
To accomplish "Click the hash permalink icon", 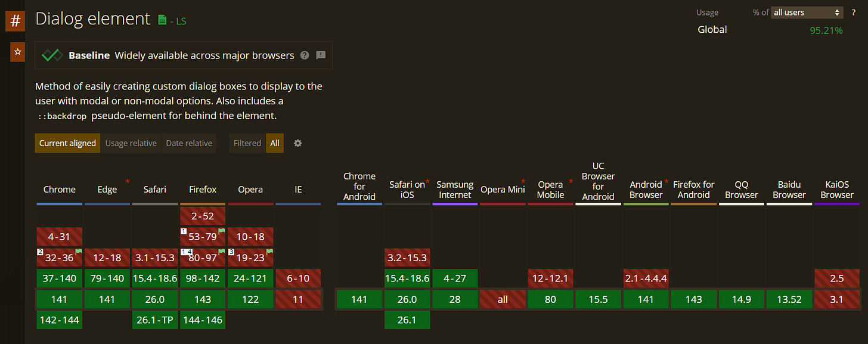I will (15, 21).
